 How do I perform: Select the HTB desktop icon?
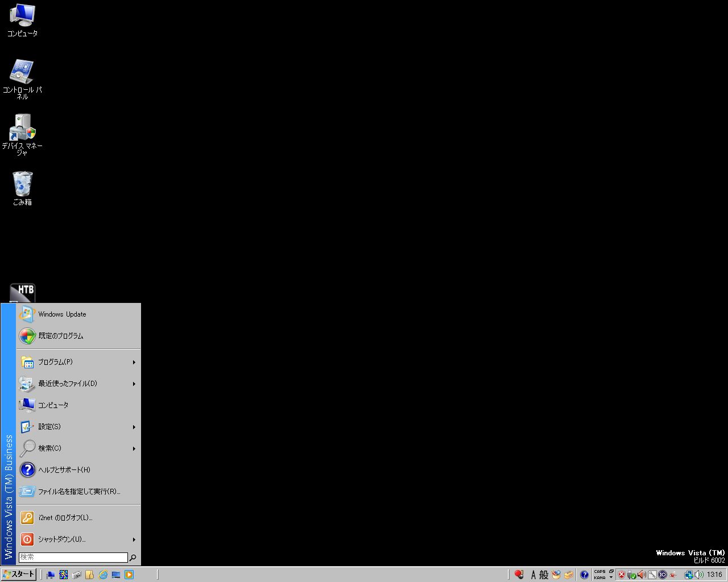point(22,293)
